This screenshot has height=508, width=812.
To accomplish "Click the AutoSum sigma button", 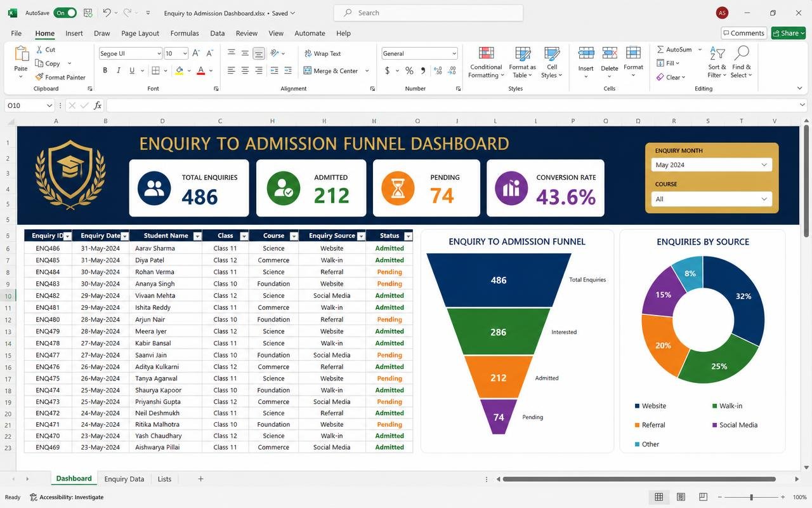I will 674,50.
